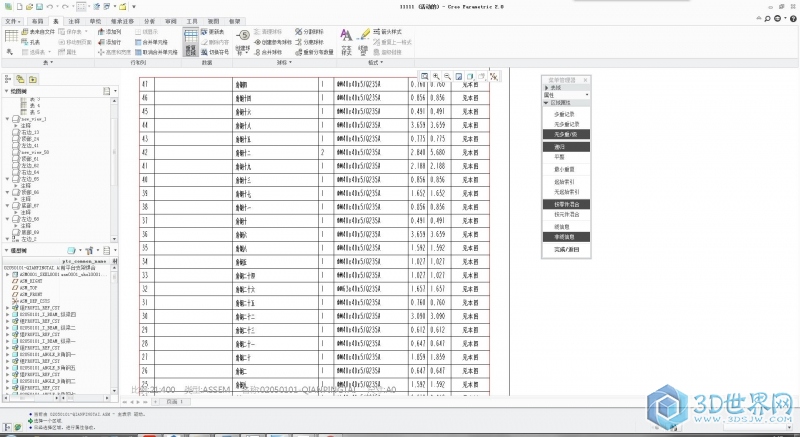Screen dimensions: 800x437
Task: Switch to the 工具 ribbon tab
Action: 192,21
